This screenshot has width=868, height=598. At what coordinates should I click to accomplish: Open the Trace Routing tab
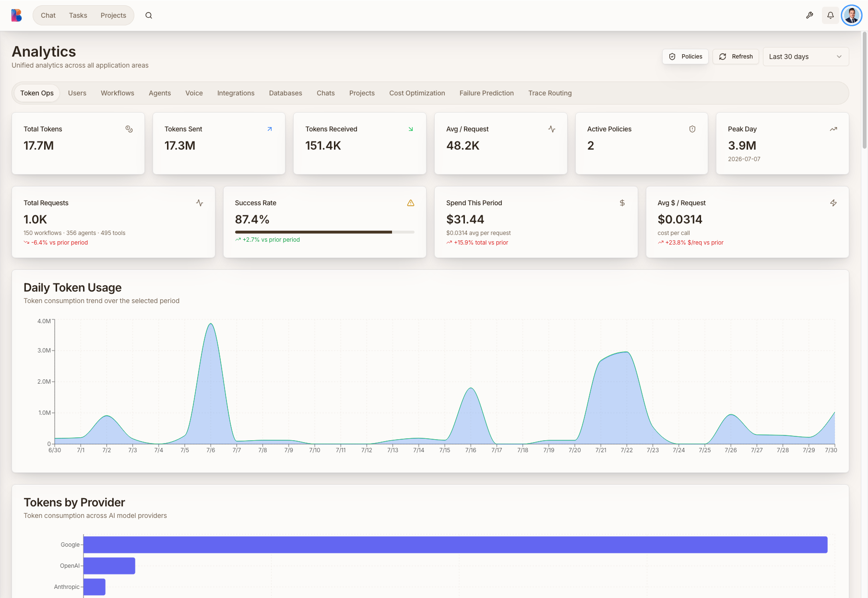tap(550, 93)
